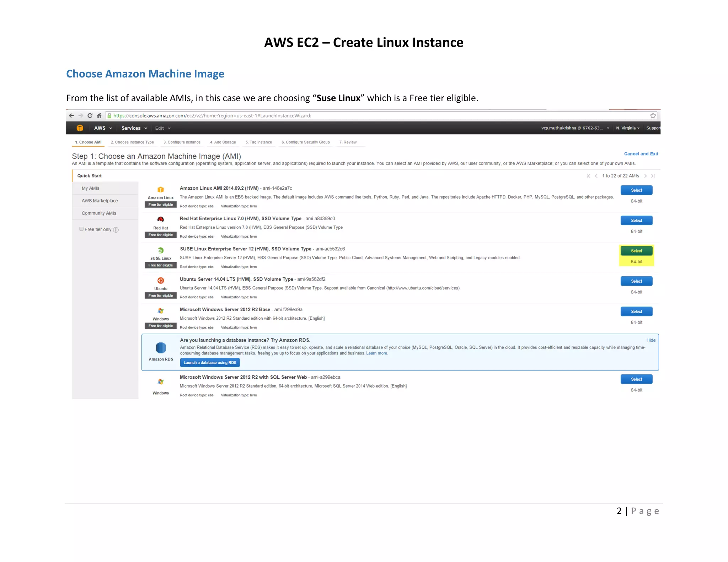
Task: Click Launch a database using RDS
Action: click(x=210, y=362)
